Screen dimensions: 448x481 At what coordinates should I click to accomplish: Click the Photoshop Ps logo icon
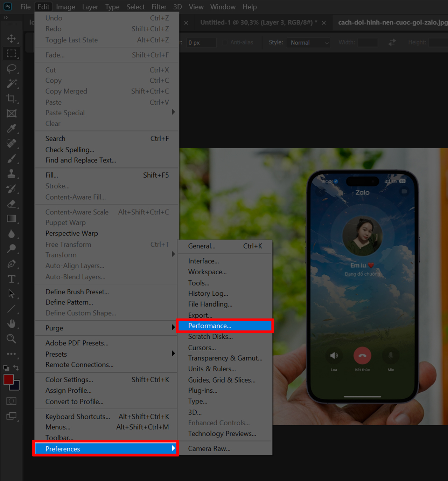point(7,7)
